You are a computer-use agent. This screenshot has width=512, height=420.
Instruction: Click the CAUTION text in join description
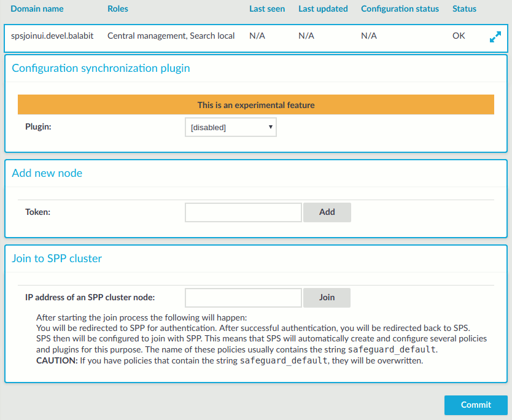[57, 360]
